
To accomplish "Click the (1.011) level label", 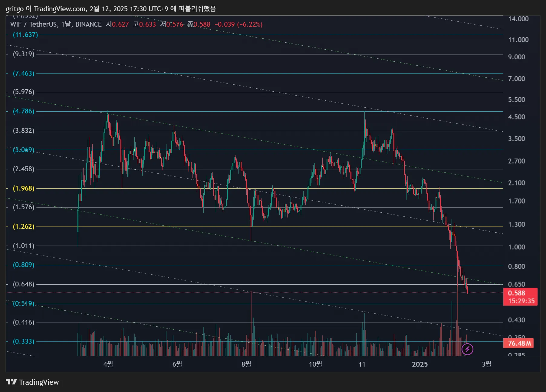I will pos(24,246).
